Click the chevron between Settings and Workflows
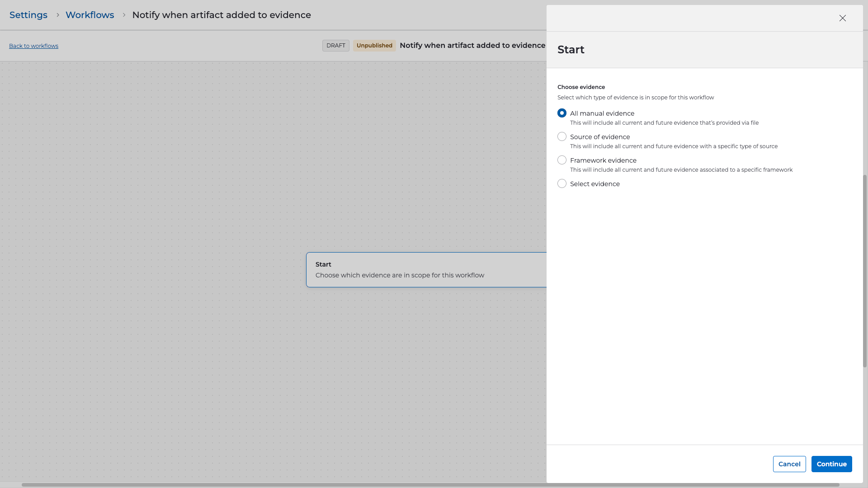 pyautogui.click(x=57, y=15)
